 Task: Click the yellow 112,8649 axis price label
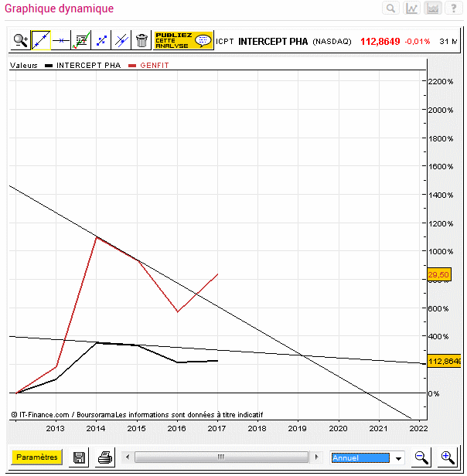pyautogui.click(x=444, y=361)
